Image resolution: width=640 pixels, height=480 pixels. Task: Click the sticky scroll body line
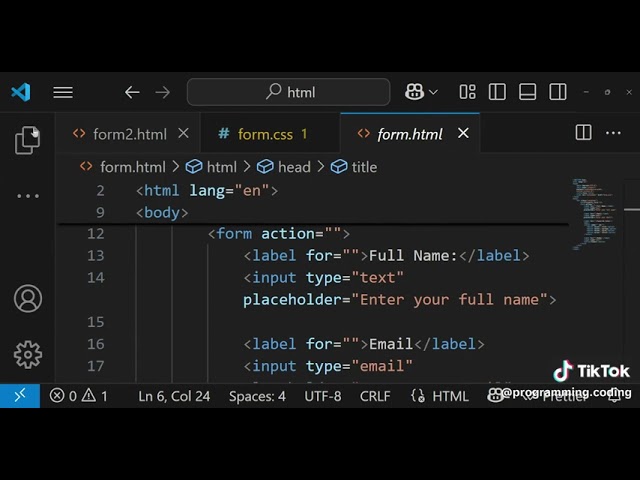pyautogui.click(x=162, y=213)
